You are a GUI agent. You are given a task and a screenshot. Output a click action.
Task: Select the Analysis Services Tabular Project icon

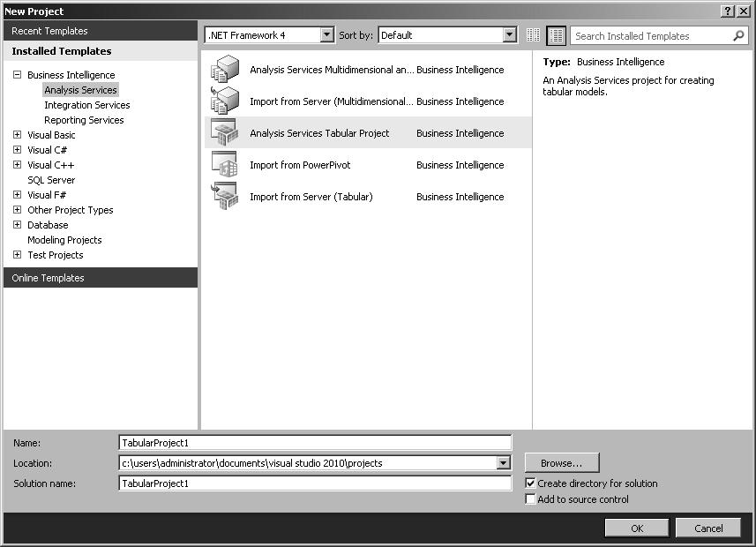pyautogui.click(x=225, y=132)
